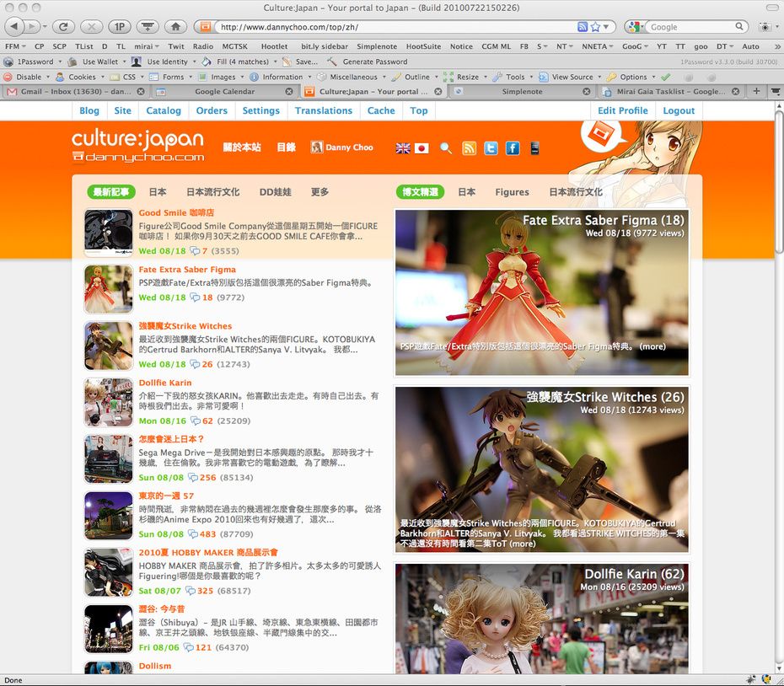This screenshot has width=784, height=686.
Task: Click the Dollfie Karin article thumbnail in list
Action: (109, 403)
